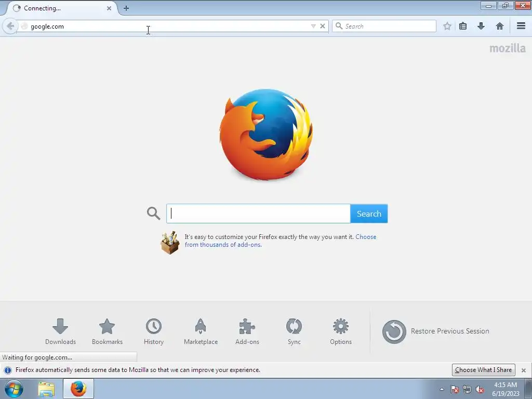Click the info icon in notification bar
The image size is (532, 399).
tap(8, 370)
